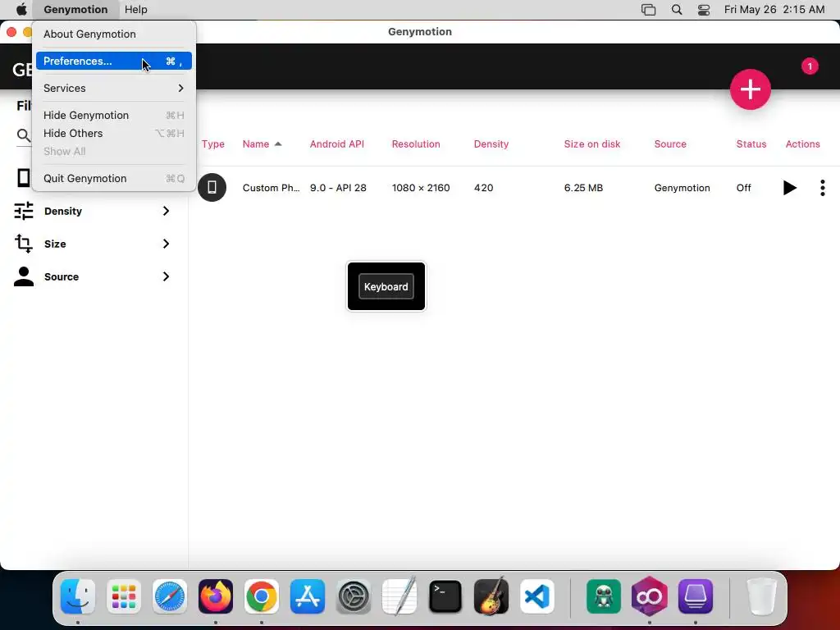Select the Custom Ph... device name
This screenshot has width=840, height=630.
271,188
